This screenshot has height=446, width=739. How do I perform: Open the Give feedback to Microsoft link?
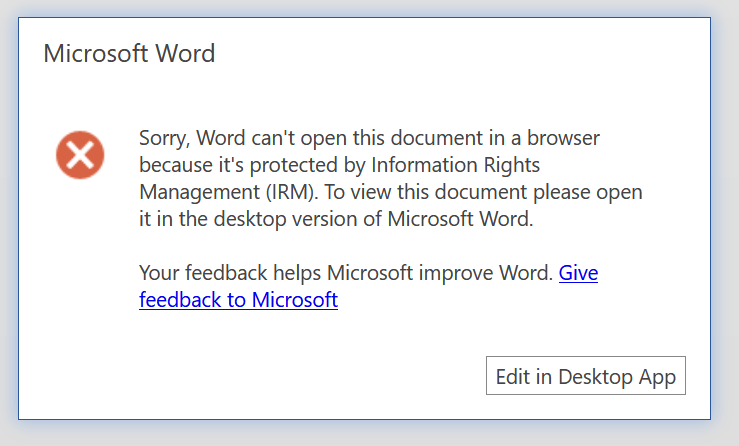coord(238,300)
